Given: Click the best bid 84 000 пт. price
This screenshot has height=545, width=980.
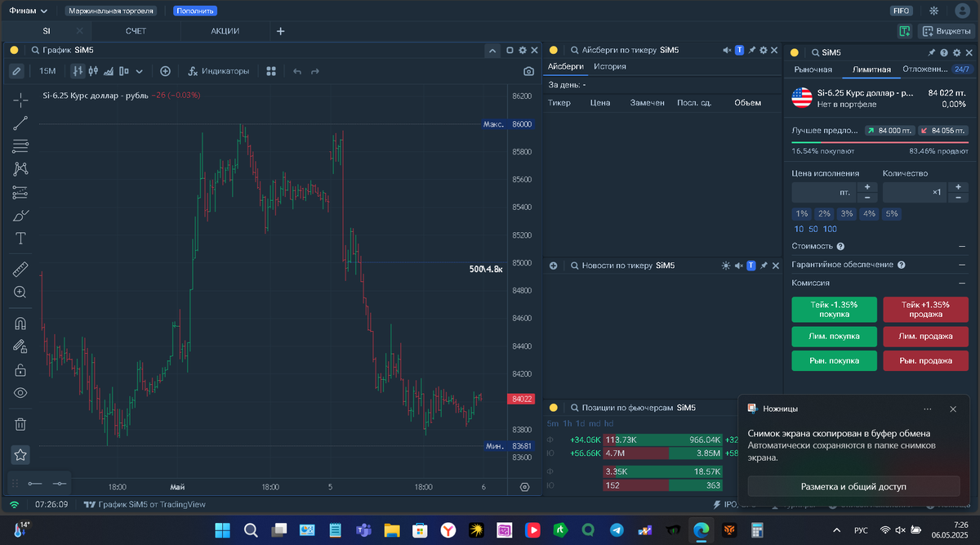Looking at the screenshot, I should (x=889, y=130).
